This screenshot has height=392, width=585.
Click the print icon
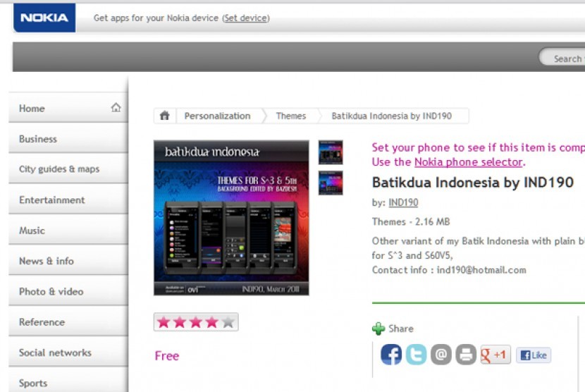point(466,355)
